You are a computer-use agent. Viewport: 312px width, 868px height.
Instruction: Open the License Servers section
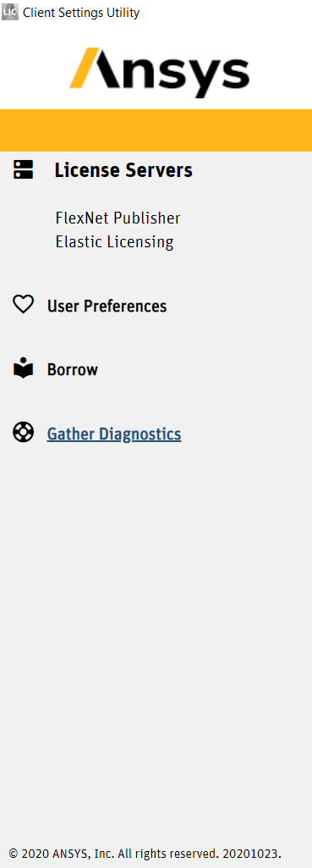click(123, 170)
